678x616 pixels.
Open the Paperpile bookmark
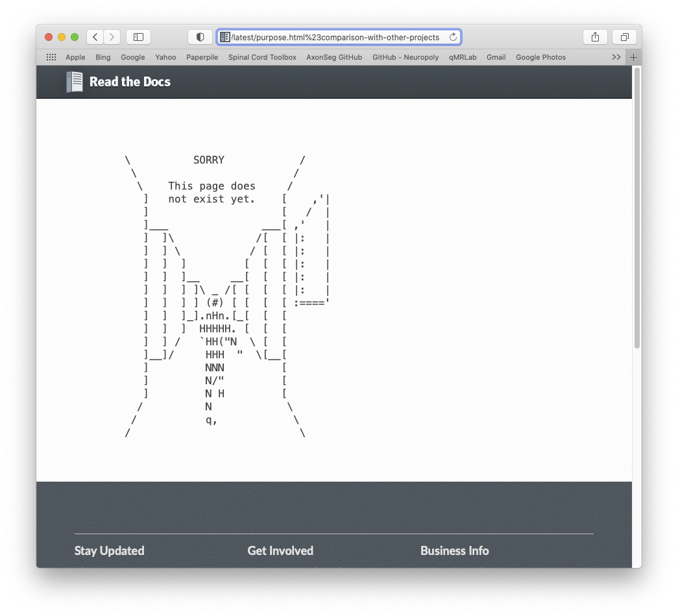click(x=202, y=57)
